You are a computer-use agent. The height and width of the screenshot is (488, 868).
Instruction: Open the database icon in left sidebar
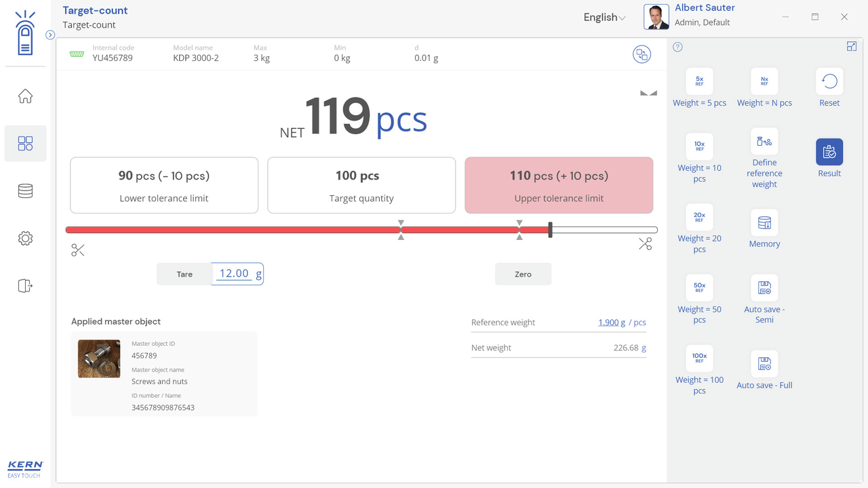tap(25, 191)
